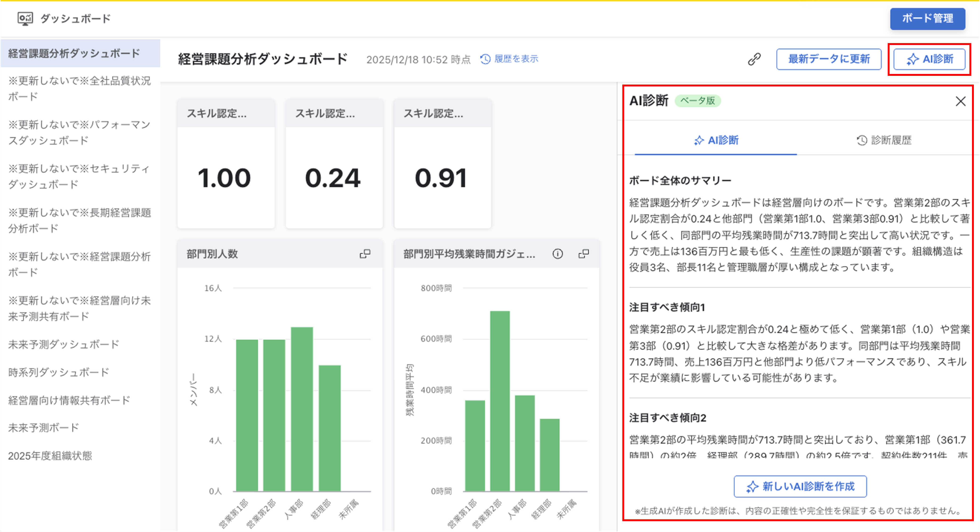The width and height of the screenshot is (980, 532).
Task: Open 未来予測ダッシュボード in sidebar
Action: click(x=64, y=344)
